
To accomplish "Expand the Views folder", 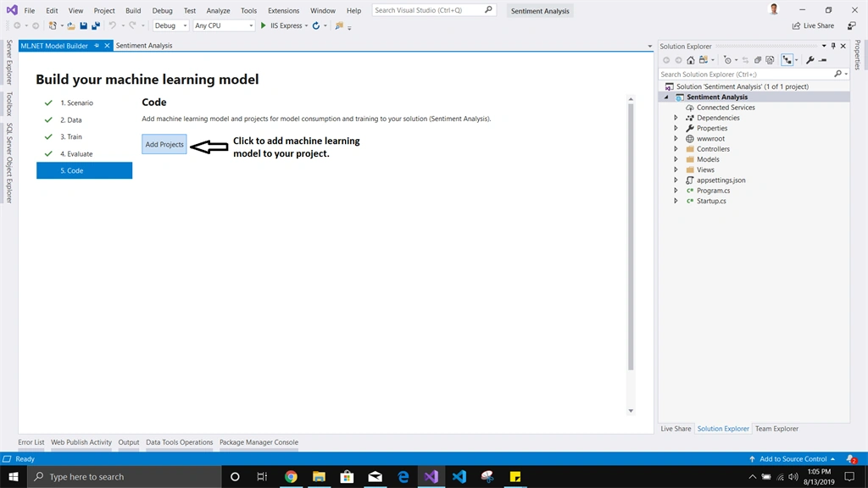I will pyautogui.click(x=676, y=169).
